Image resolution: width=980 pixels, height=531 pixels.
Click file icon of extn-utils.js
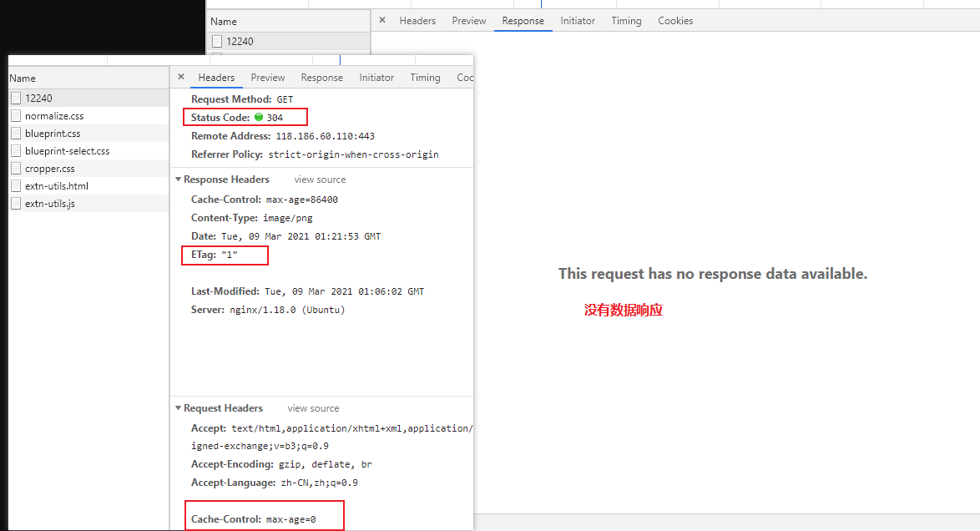[16, 203]
